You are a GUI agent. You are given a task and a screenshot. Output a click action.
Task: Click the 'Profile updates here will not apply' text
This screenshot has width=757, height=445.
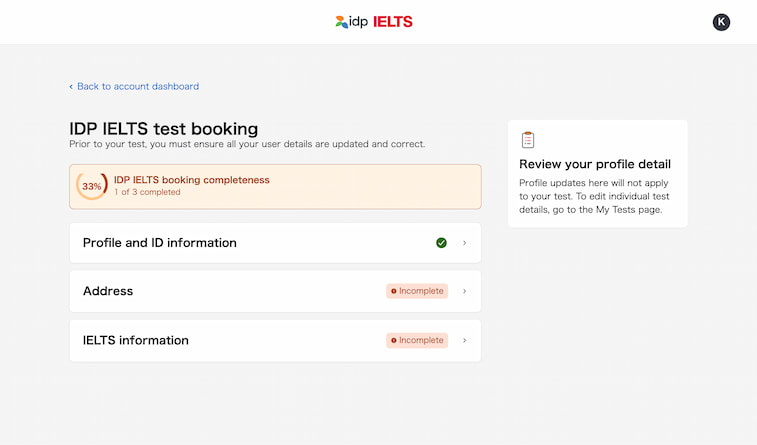pos(594,196)
